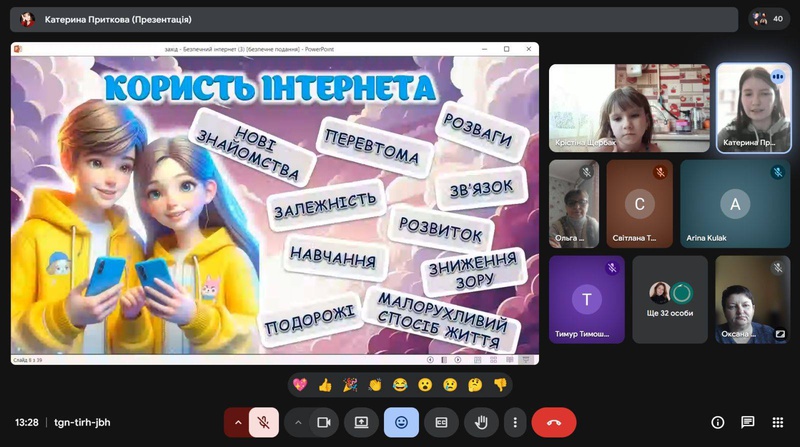Leave the call with the red hang-up button

[x=553, y=422]
